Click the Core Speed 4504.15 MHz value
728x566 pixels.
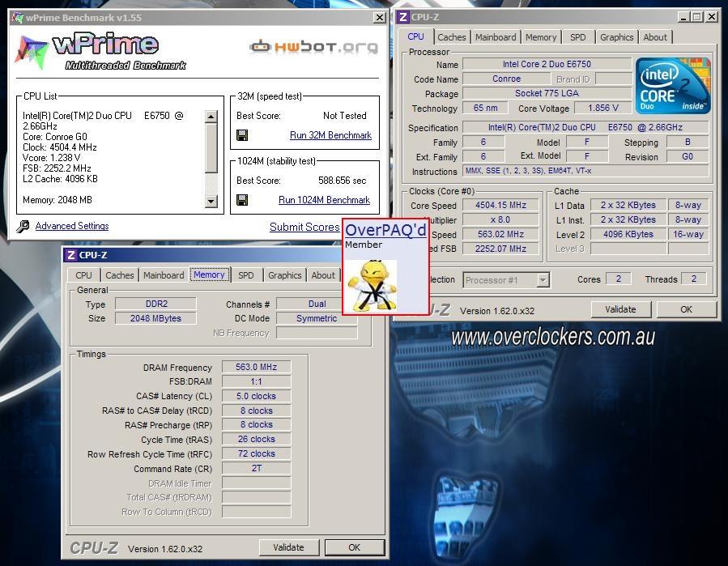point(501,205)
